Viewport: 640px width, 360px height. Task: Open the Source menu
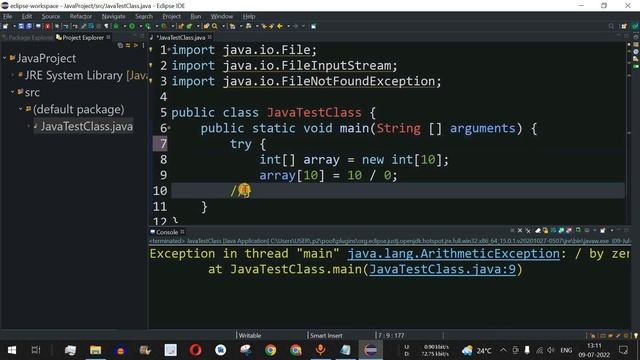(x=51, y=16)
